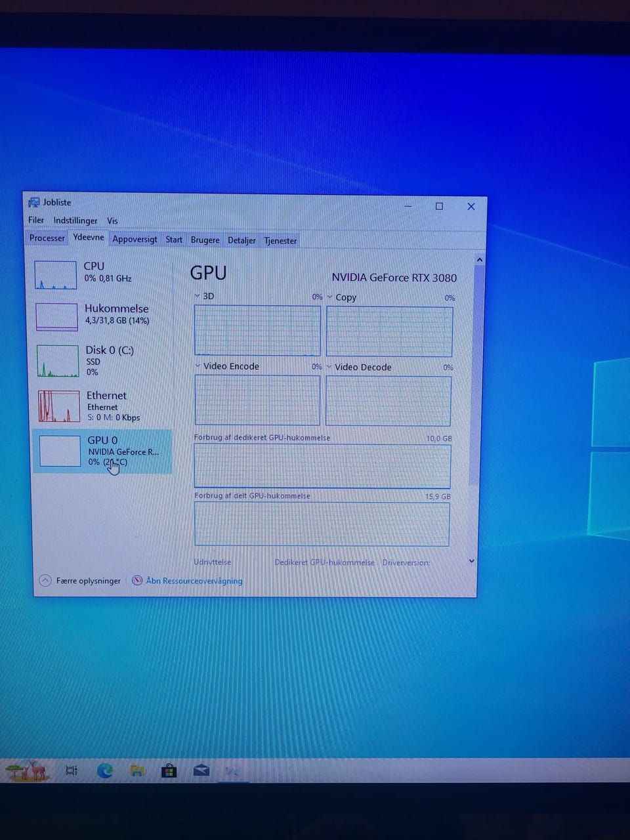
Task: Click the Ressourceovervågning gauge icon
Action: pyautogui.click(x=137, y=580)
